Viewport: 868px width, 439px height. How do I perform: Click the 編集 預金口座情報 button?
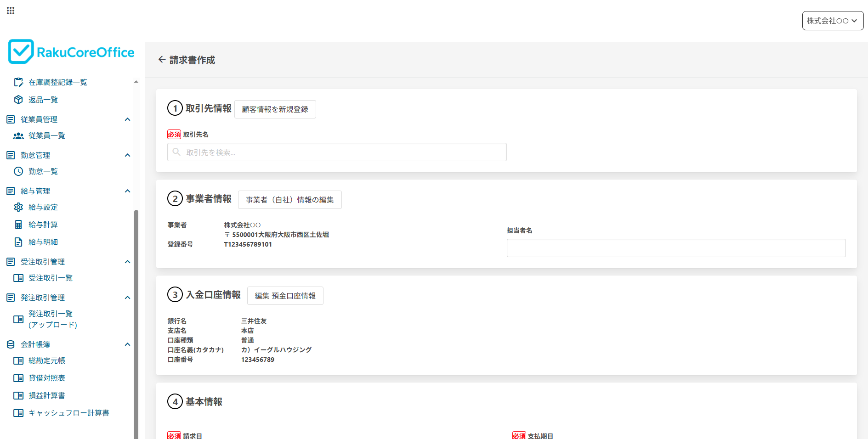[285, 296]
